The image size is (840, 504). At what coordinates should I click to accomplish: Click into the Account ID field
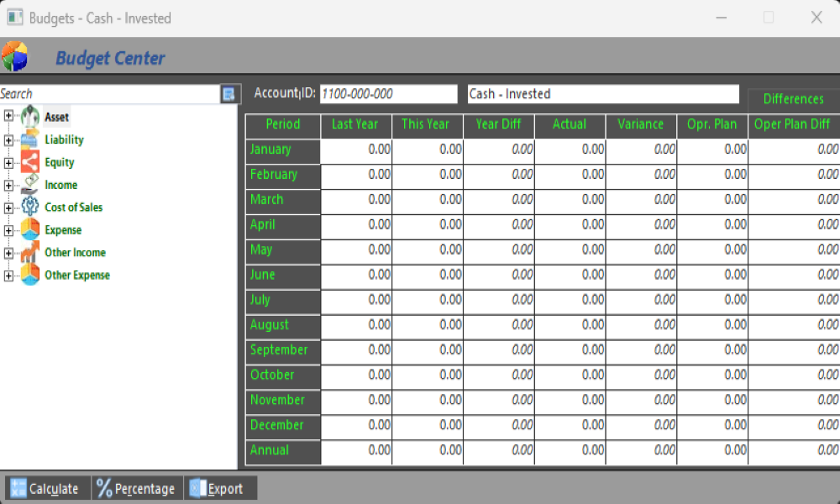pyautogui.click(x=387, y=94)
